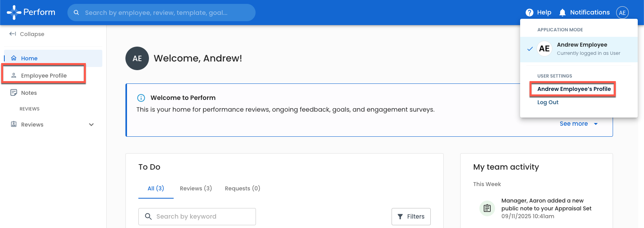Click the checkmark beside Andrew Employee
644x228 pixels.
[530, 49]
